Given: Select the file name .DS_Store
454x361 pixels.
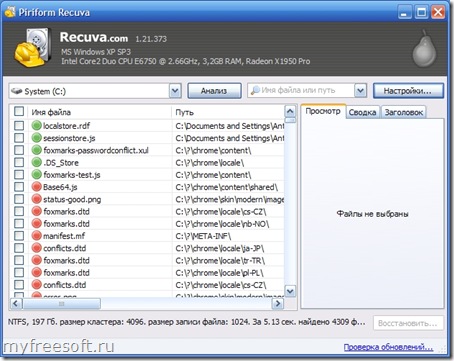Looking at the screenshot, I should coord(61,163).
